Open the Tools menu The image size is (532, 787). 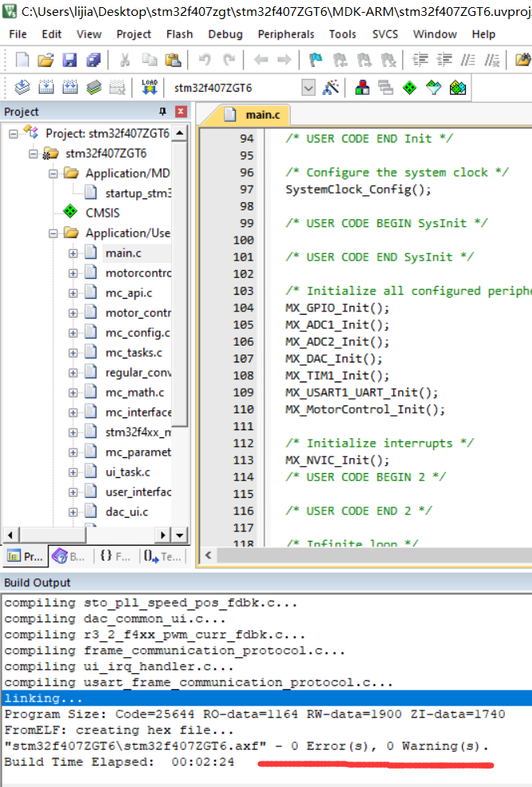(x=342, y=34)
